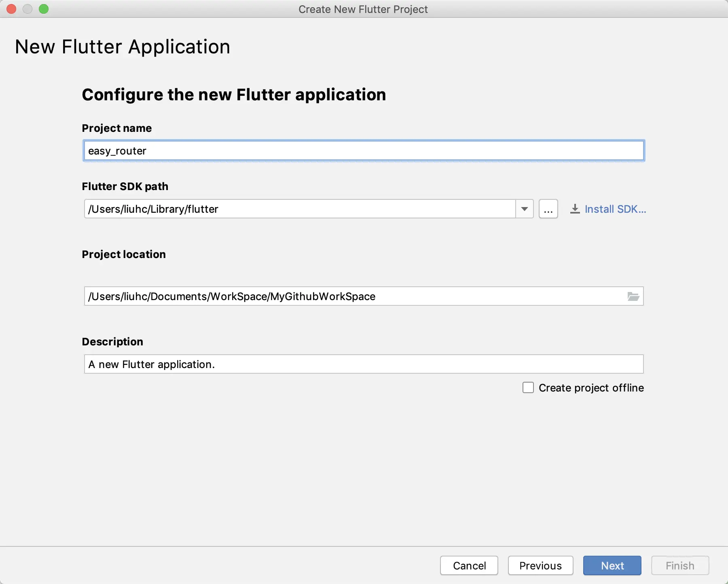Enable the Create project offline checkbox
This screenshot has width=728, height=584.
pos(528,388)
